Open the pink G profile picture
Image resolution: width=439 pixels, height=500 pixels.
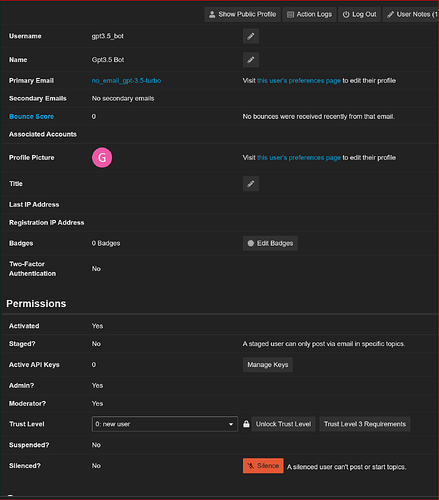[102, 158]
